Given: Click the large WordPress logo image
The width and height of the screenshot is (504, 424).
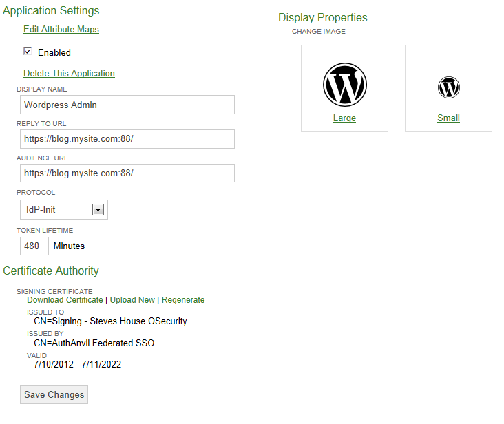Looking at the screenshot, I should [344, 85].
